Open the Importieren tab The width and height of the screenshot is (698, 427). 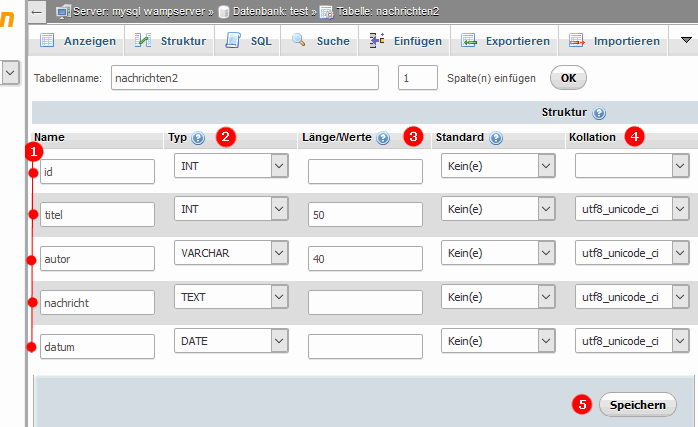[613, 41]
